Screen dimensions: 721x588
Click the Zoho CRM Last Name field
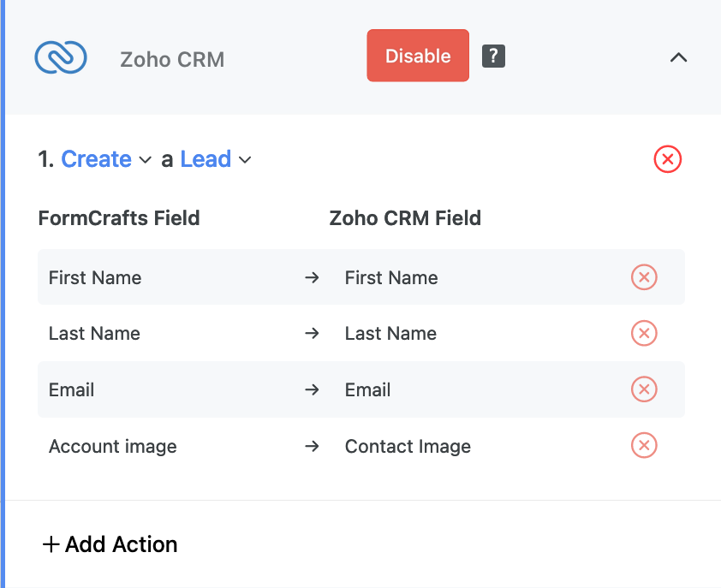click(390, 333)
